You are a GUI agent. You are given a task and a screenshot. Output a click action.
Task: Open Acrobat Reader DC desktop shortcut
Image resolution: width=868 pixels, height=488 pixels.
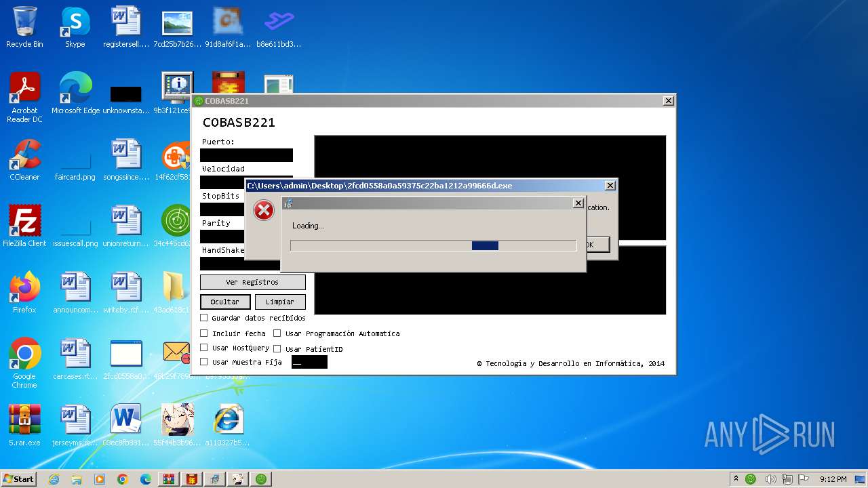click(x=24, y=98)
